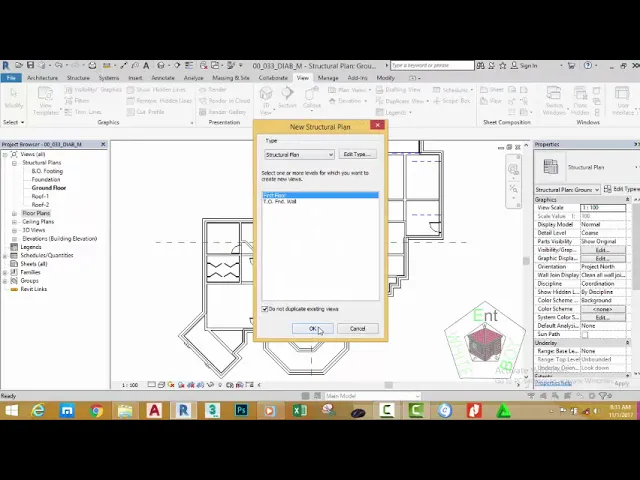Click Cancel in New Structural Plan dialog

[358, 329]
